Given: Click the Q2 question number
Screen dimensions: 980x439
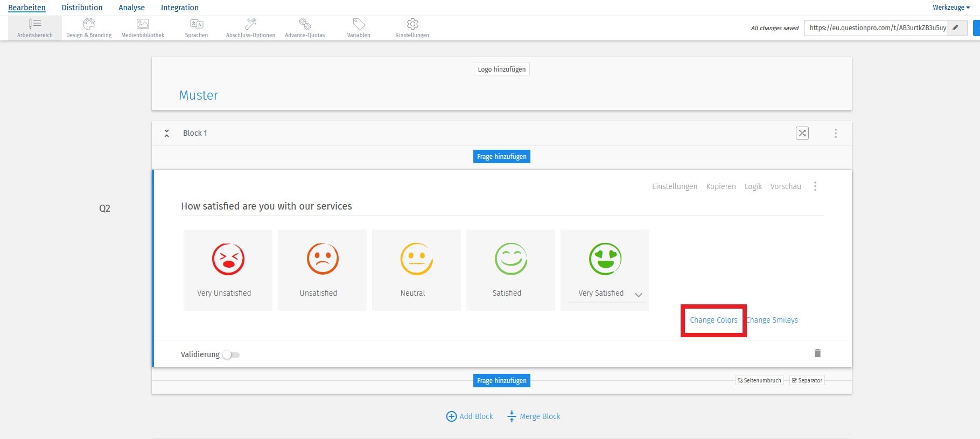Looking at the screenshot, I should (x=104, y=208).
